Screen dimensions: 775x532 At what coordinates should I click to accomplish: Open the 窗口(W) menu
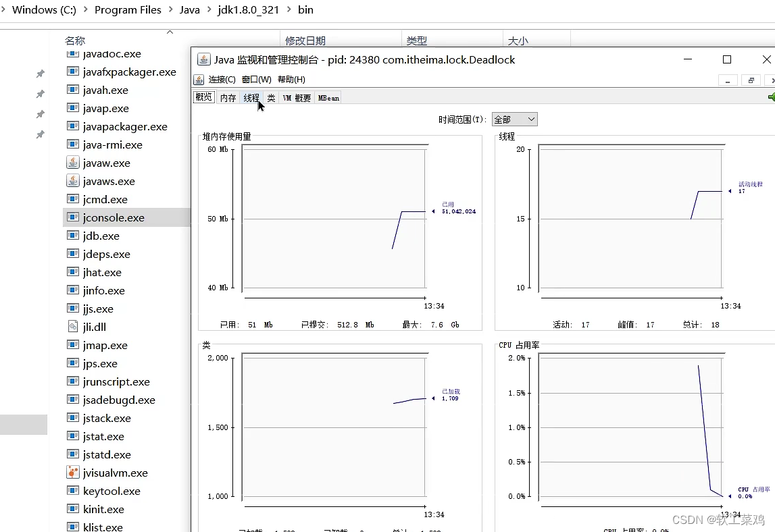[x=257, y=80]
